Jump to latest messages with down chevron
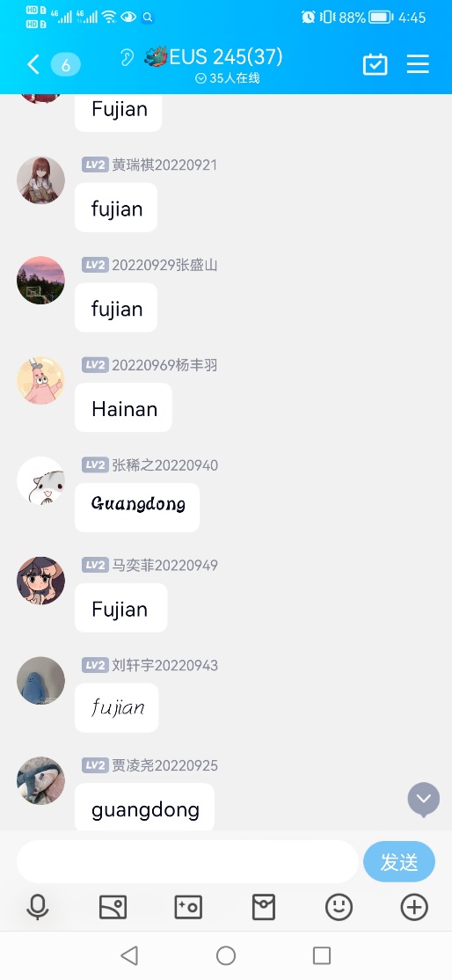Screen dimensions: 452x980 point(424,800)
